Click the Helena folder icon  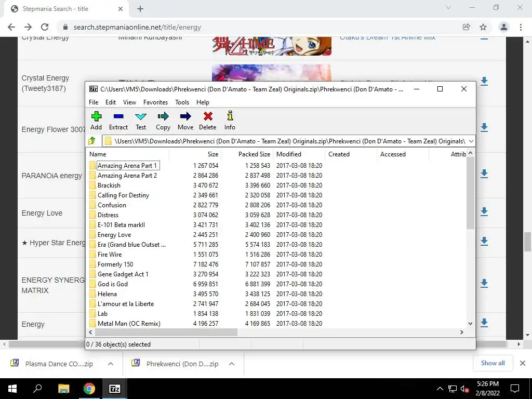[x=92, y=294]
